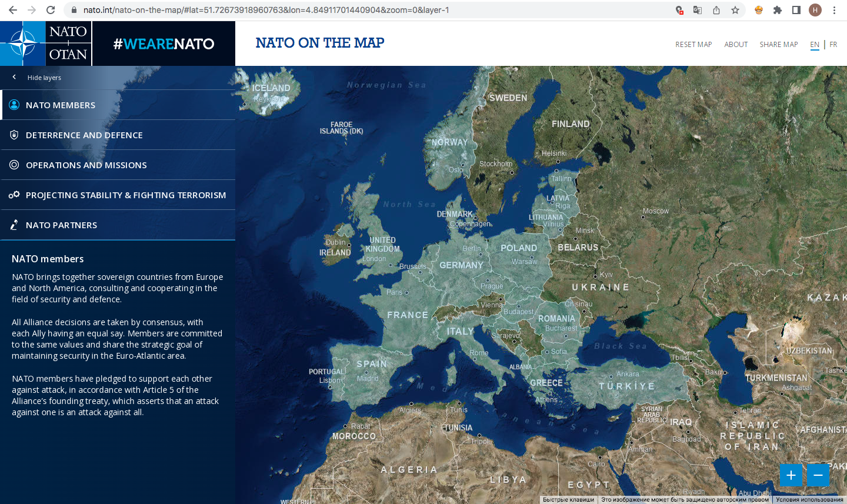Open the About link

pyautogui.click(x=736, y=45)
